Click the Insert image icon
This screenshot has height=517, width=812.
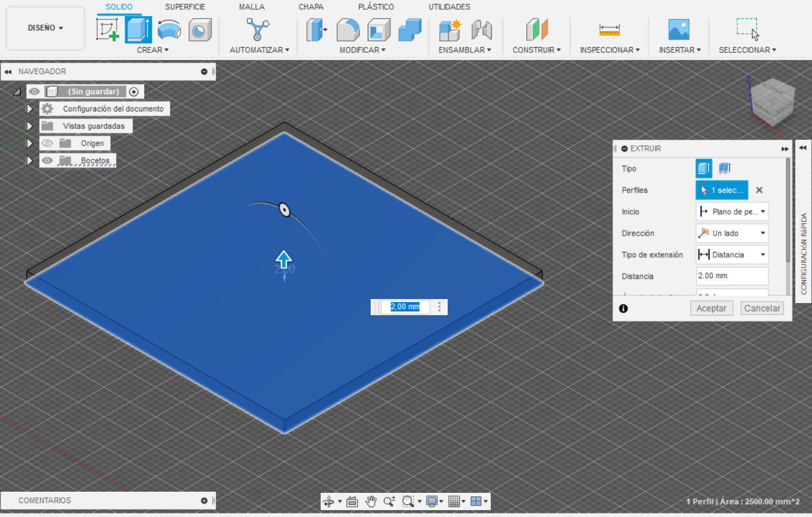tap(679, 30)
